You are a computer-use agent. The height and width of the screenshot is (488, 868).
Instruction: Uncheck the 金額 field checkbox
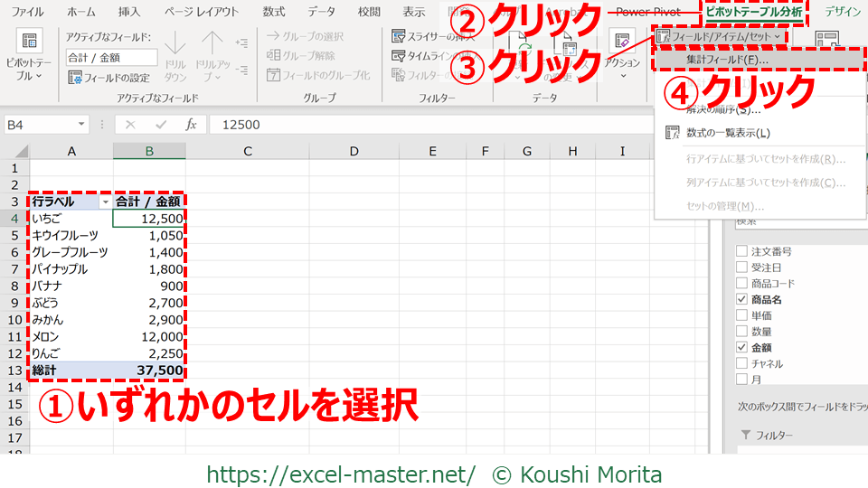click(742, 347)
